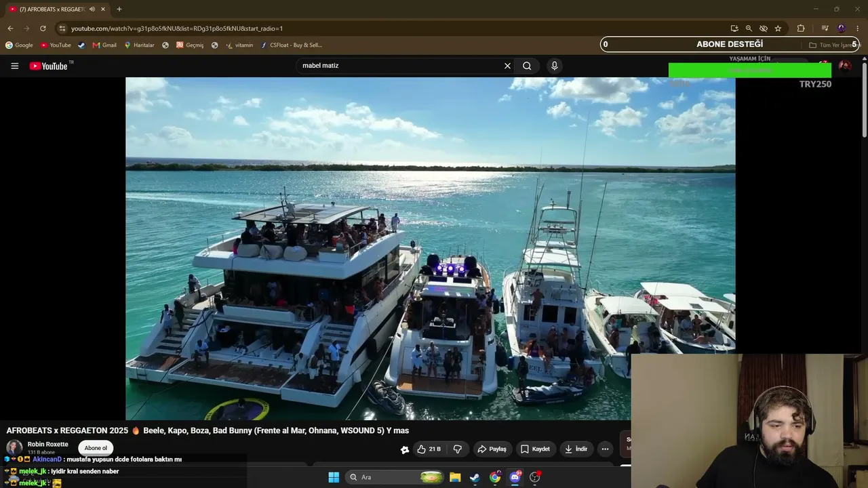Image resolution: width=868 pixels, height=488 pixels.
Task: Open the CSFloat - Buy & Sell bookmark
Action: 292,45
